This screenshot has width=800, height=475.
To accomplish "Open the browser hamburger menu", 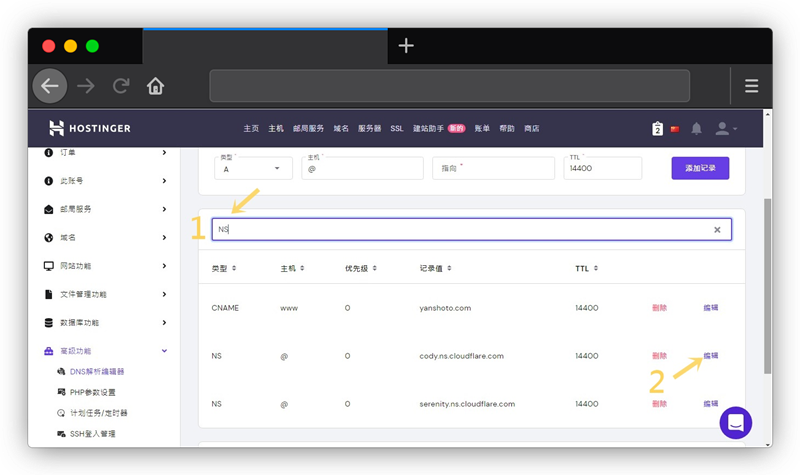I will click(751, 86).
